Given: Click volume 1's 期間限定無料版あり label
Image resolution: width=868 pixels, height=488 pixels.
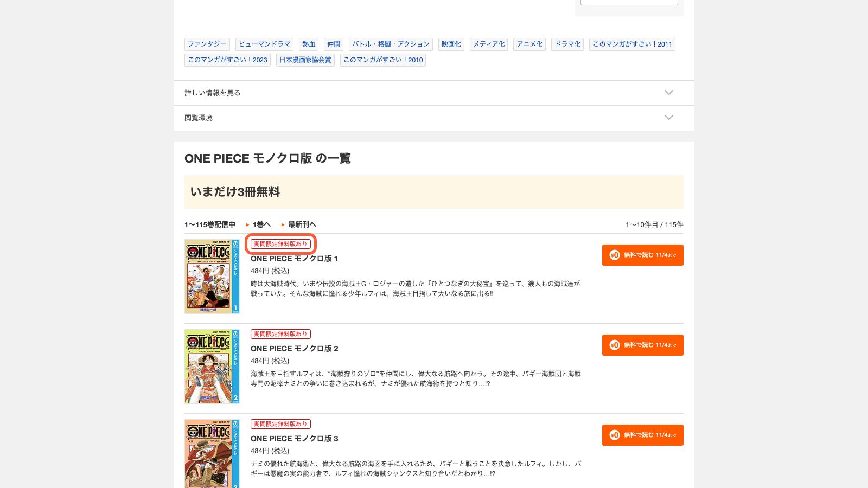Looking at the screenshot, I should (280, 244).
